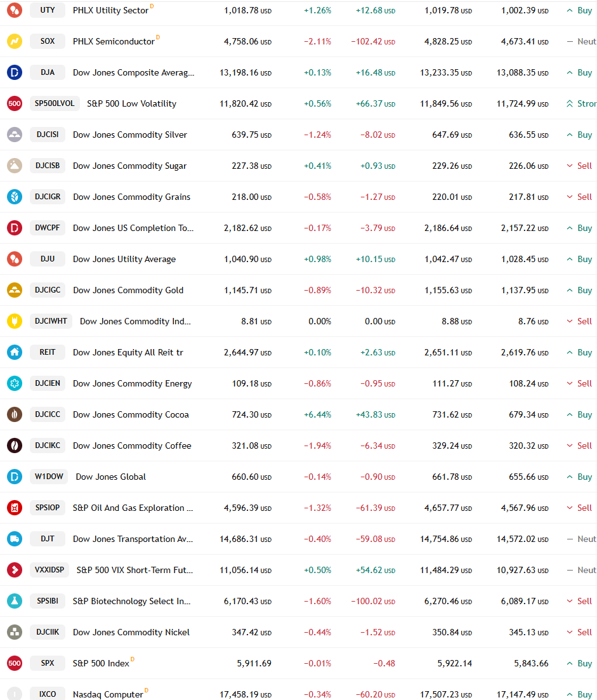Image resolution: width=597 pixels, height=700 pixels.
Task: Open the UTY ticker symbol
Action: [x=48, y=10]
